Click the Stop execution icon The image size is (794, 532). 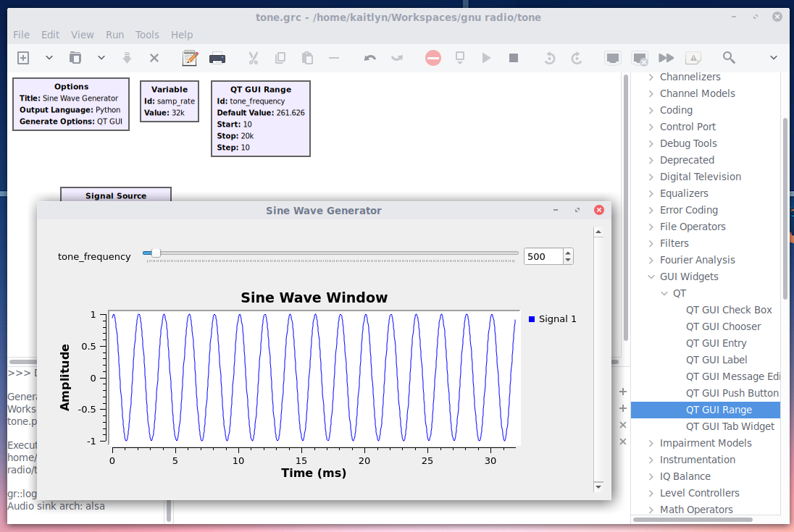(513, 58)
